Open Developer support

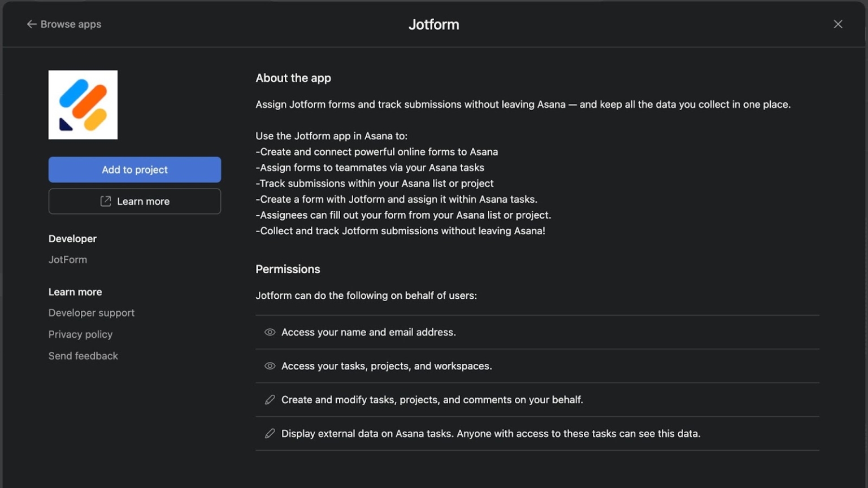[91, 312]
